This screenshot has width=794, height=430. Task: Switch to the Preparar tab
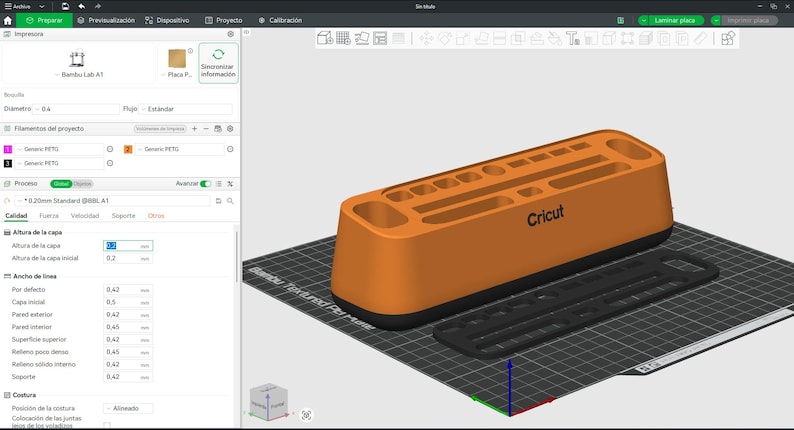(44, 20)
